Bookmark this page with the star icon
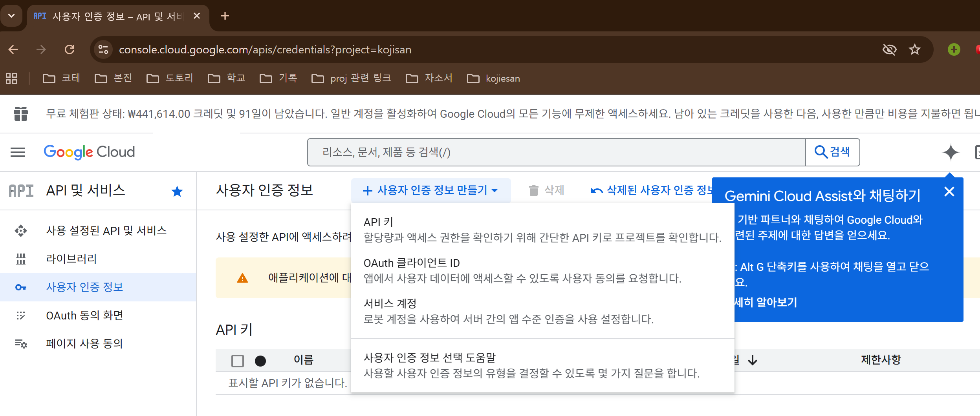This screenshot has height=416, width=980. 915,49
